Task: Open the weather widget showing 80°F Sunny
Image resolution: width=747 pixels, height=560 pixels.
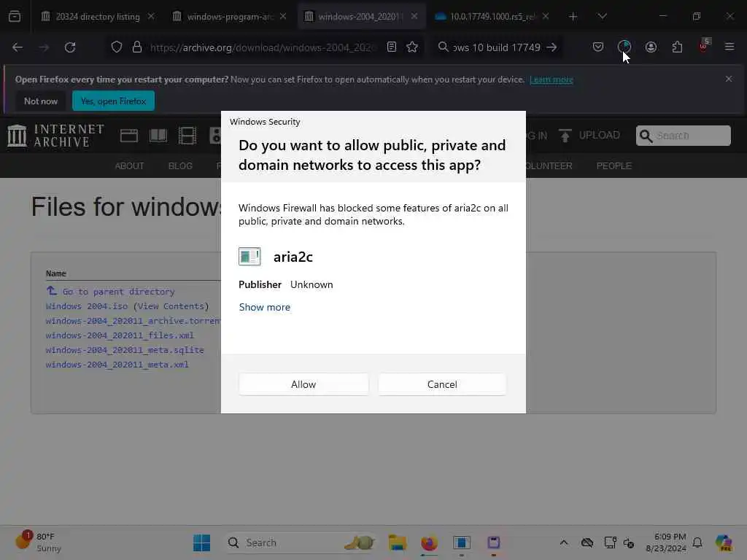Action: pos(38,542)
